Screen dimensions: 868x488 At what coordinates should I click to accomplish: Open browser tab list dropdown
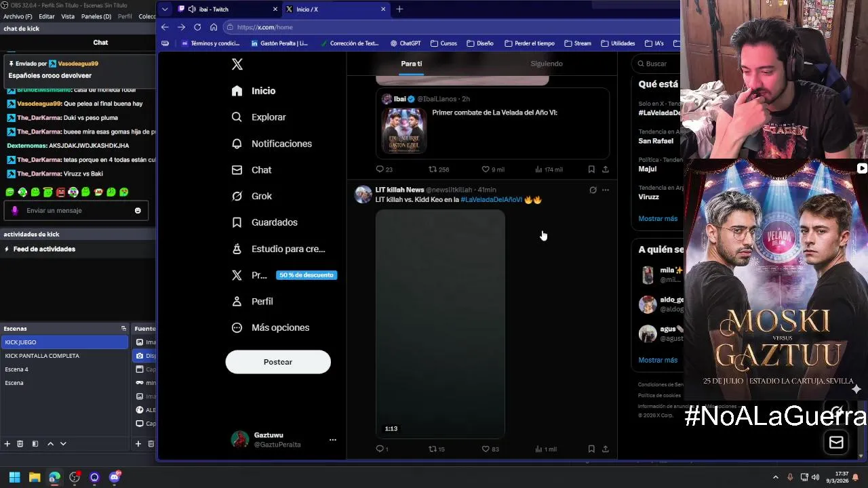pos(164,9)
